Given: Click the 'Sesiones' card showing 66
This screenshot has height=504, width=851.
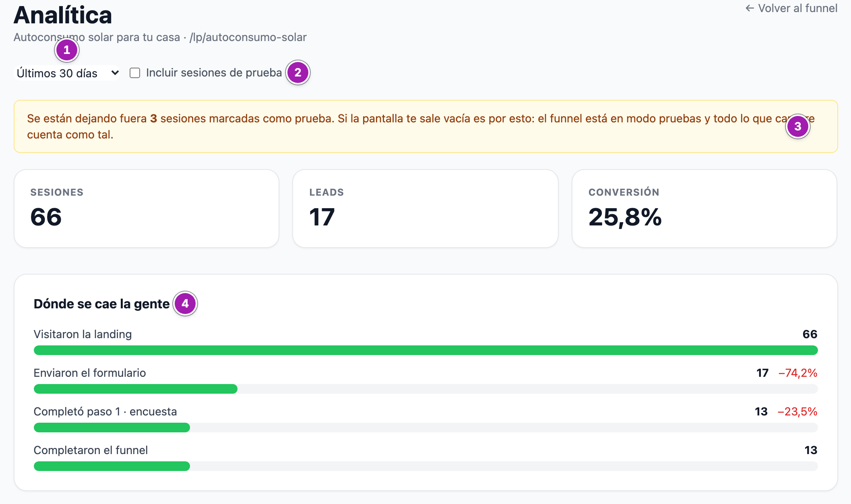Looking at the screenshot, I should (147, 209).
